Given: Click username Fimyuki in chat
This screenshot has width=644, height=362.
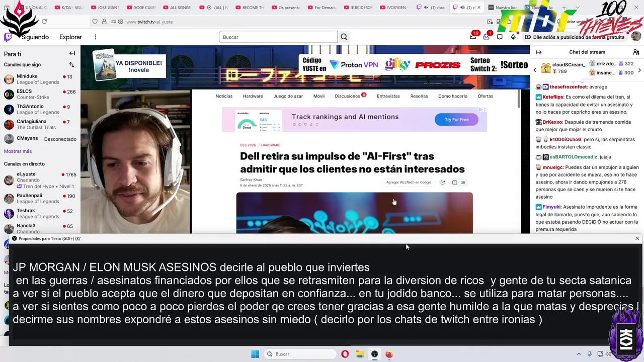Looking at the screenshot, I should [551, 207].
